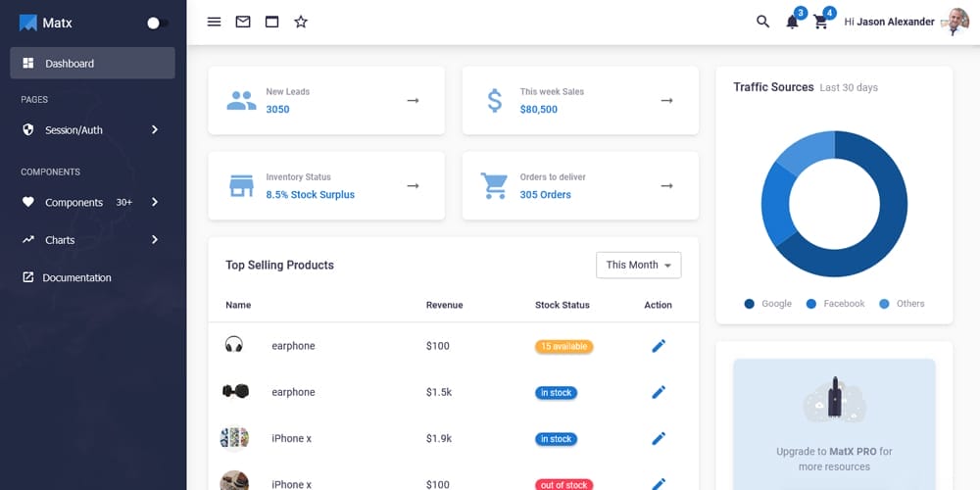Click the Orders to deliver arrow

pyautogui.click(x=666, y=185)
